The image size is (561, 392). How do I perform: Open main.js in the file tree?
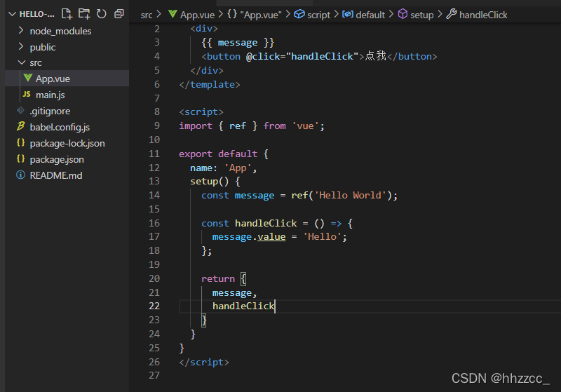pos(67,95)
